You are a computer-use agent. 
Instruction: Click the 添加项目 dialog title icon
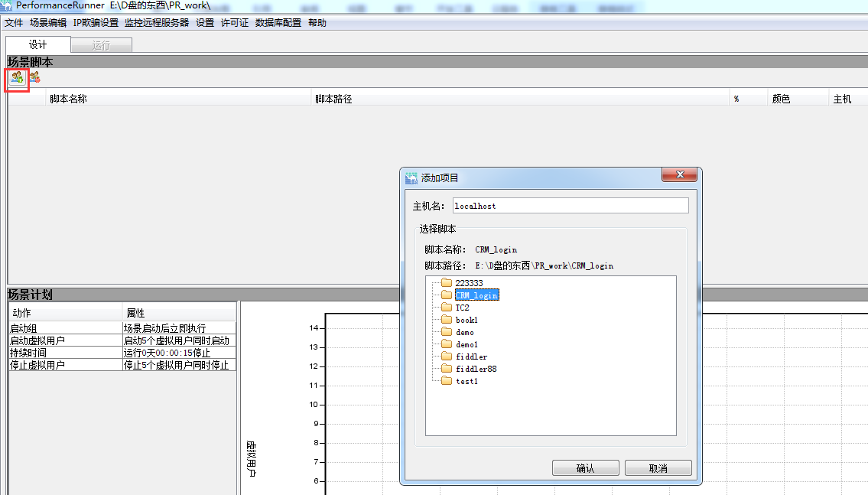411,177
